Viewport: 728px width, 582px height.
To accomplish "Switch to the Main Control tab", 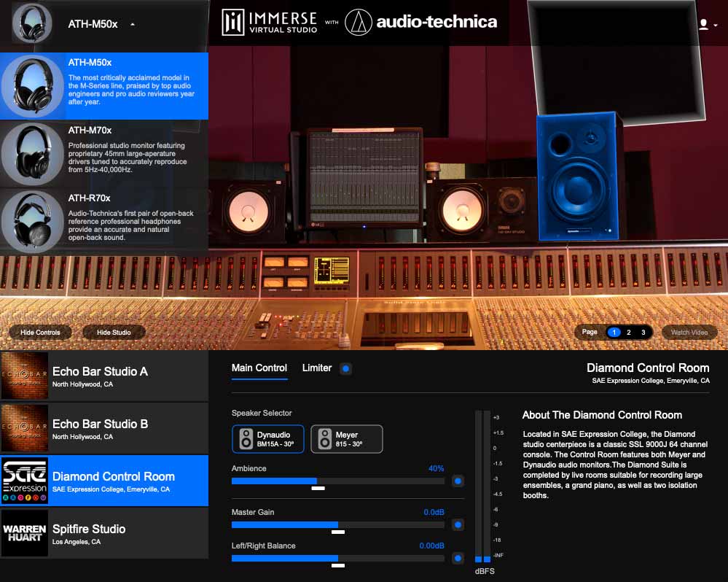I will click(259, 368).
